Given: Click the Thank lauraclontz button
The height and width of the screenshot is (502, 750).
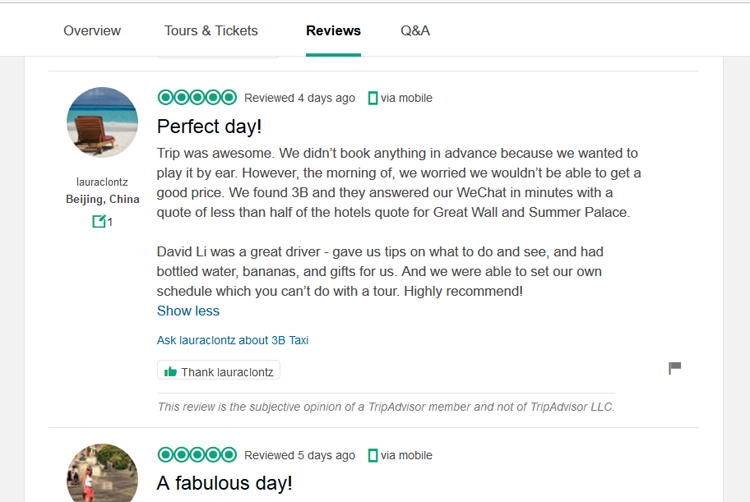Looking at the screenshot, I should coord(219,371).
